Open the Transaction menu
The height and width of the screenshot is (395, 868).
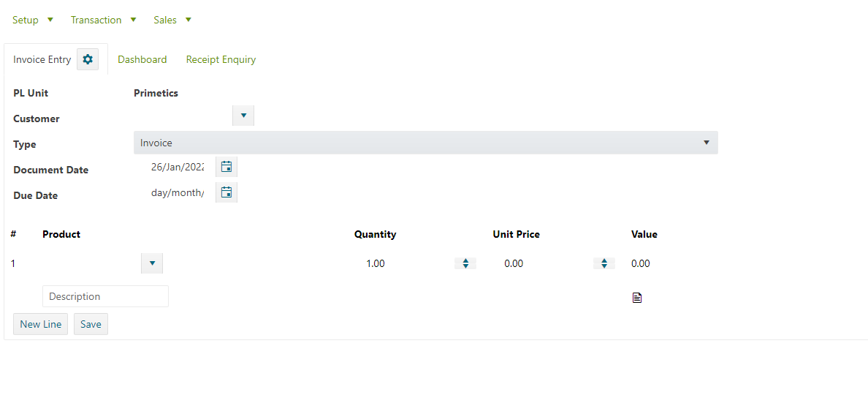103,20
